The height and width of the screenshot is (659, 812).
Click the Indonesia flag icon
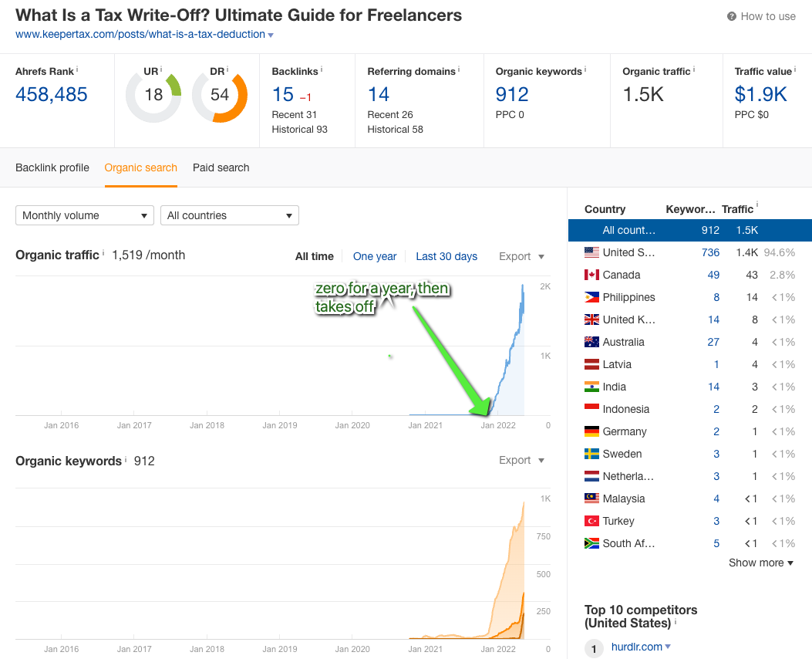[x=591, y=409]
